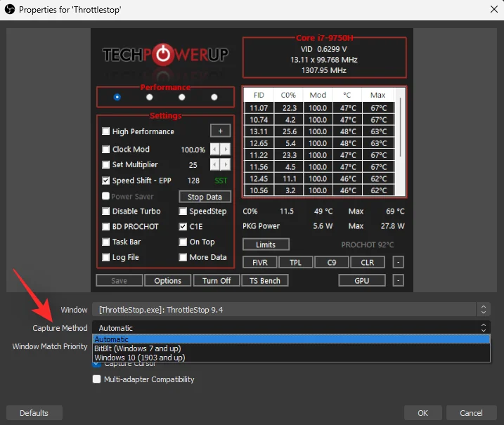This screenshot has height=425, width=504.
Task: Click the minus button next to GPU
Action: point(398,280)
